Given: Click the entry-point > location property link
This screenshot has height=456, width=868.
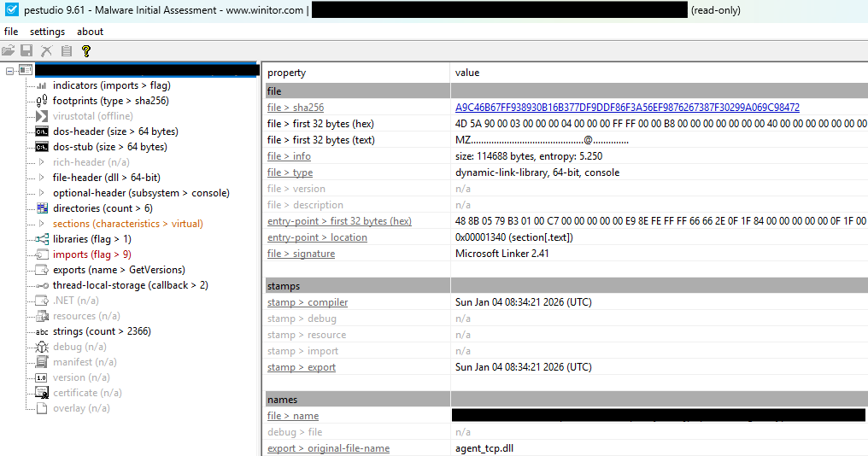Looking at the screenshot, I should tap(316, 237).
